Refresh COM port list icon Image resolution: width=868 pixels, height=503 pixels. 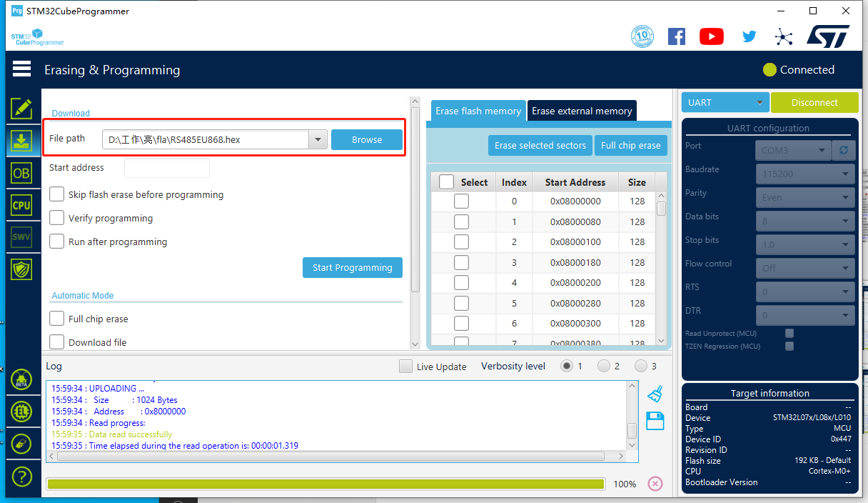(844, 150)
